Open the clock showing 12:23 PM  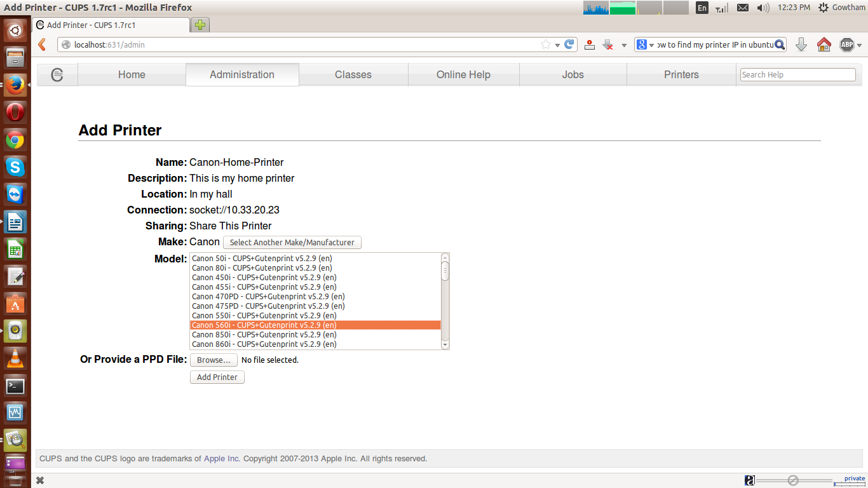(x=794, y=8)
